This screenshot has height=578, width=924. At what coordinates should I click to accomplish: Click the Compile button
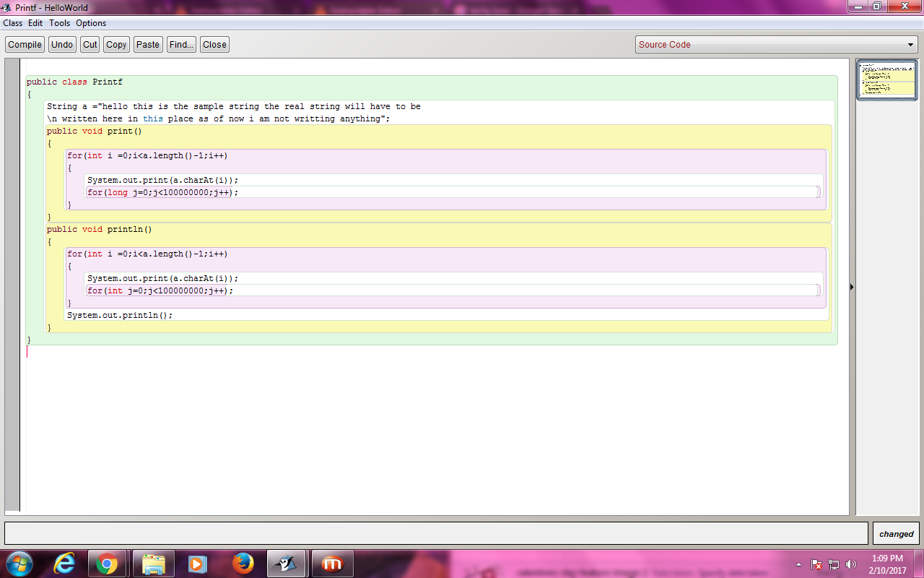[25, 44]
